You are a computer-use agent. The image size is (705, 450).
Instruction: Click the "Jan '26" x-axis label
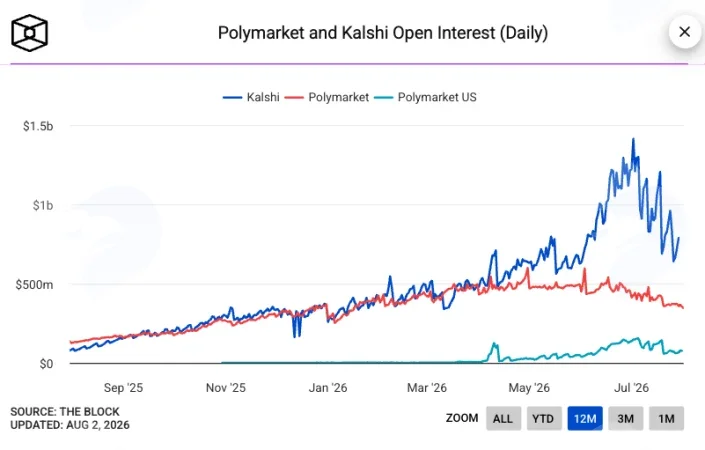[x=328, y=388]
